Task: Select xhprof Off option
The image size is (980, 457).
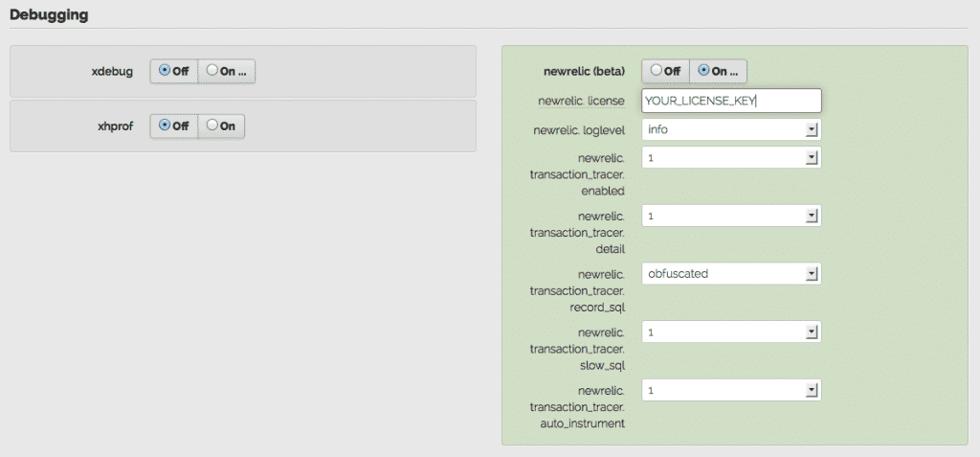Action: (174, 126)
